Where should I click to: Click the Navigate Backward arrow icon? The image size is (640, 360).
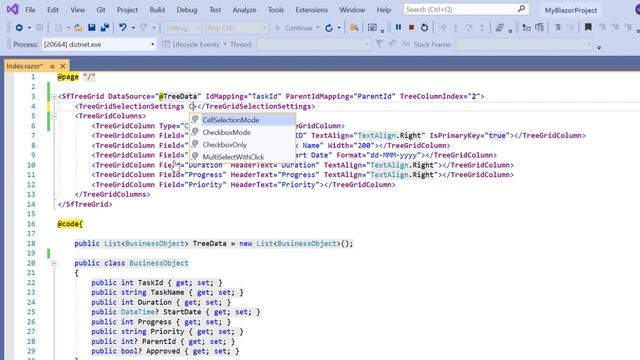point(19,28)
